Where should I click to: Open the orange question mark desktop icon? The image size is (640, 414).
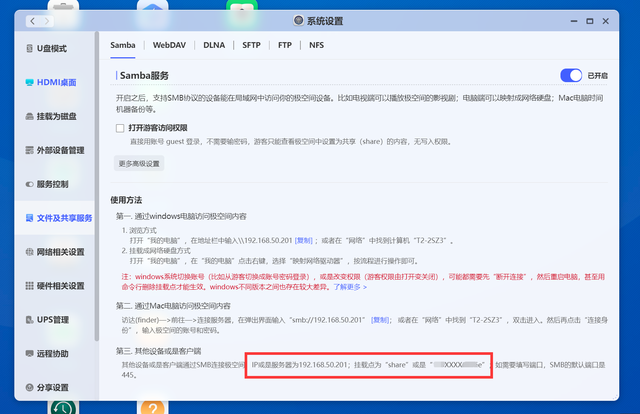pyautogui.click(x=153, y=407)
